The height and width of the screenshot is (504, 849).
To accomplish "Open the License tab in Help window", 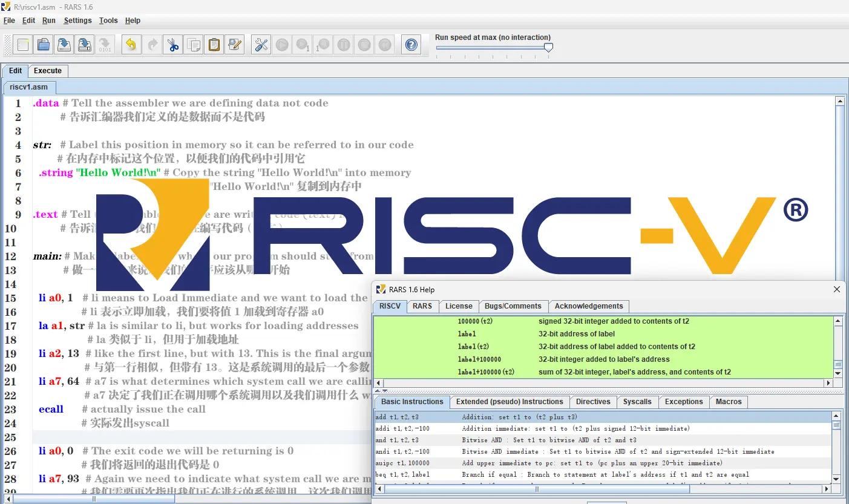I will (x=459, y=306).
